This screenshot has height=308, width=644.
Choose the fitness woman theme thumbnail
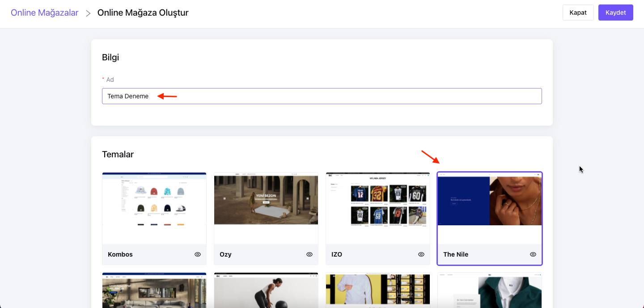(266, 290)
